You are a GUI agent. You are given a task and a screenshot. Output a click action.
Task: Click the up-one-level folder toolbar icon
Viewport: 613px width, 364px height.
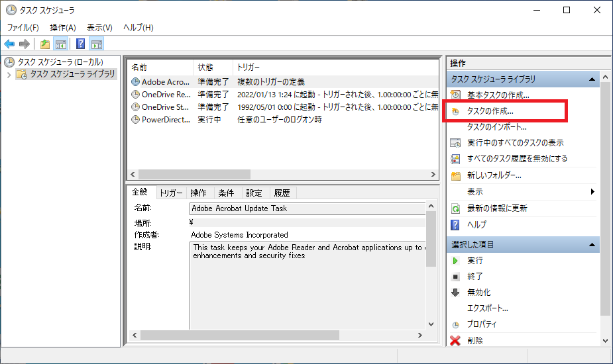[x=45, y=44]
